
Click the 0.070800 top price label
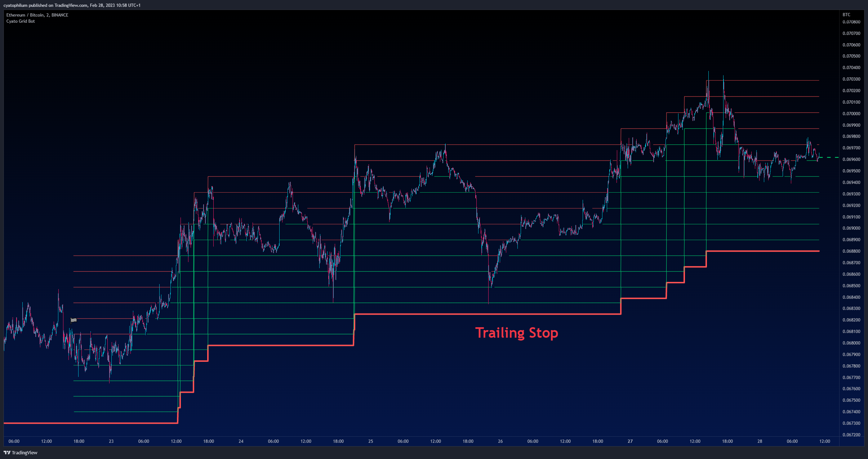(851, 22)
